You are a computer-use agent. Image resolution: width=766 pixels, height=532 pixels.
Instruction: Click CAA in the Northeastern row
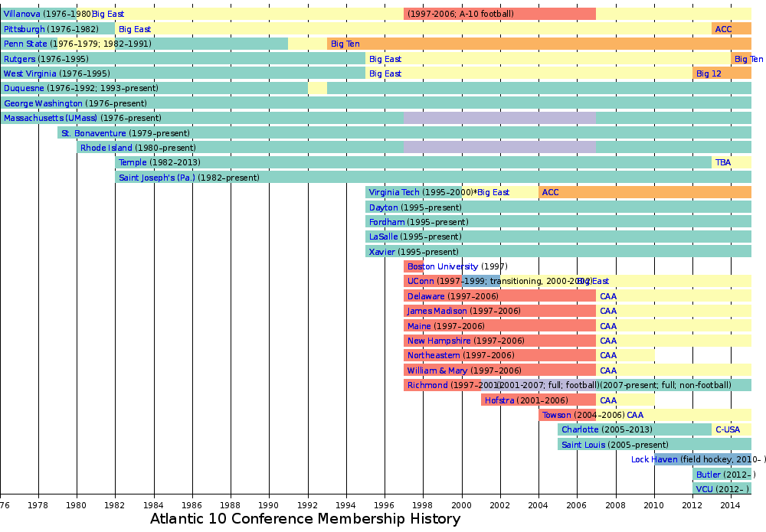tap(608, 355)
